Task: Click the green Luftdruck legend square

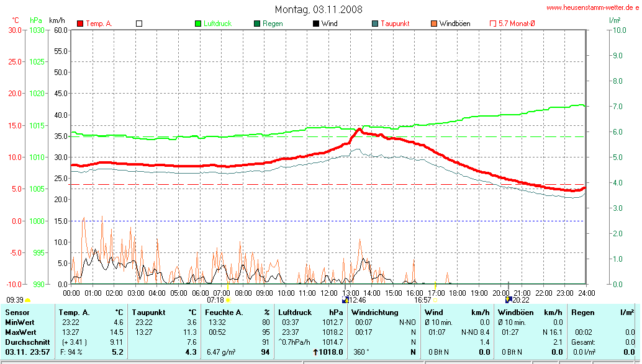Action: [198, 24]
